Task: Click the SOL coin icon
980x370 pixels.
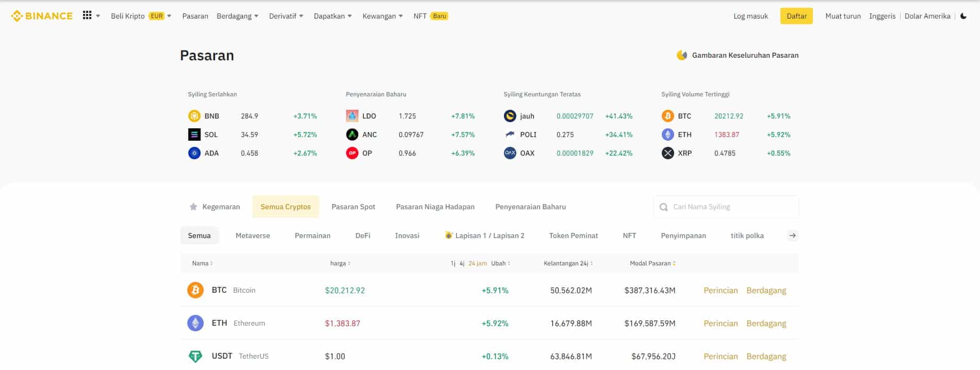Action: [194, 134]
